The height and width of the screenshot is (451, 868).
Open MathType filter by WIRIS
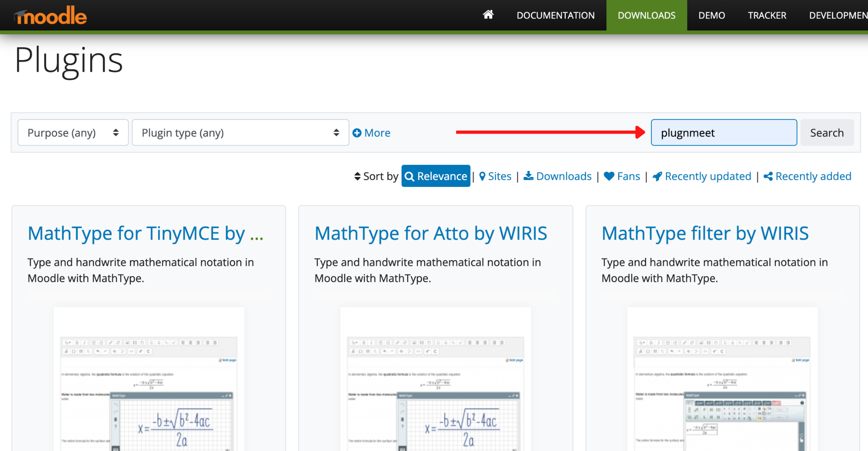point(705,234)
